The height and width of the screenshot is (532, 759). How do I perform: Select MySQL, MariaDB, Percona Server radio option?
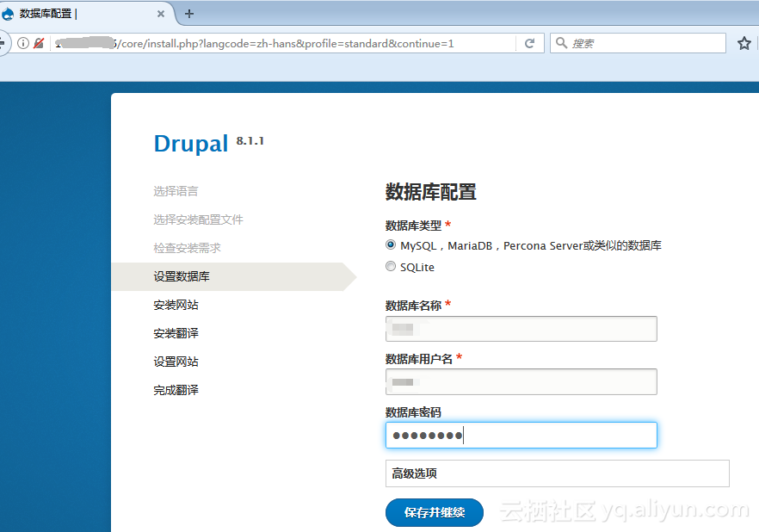pyautogui.click(x=391, y=245)
